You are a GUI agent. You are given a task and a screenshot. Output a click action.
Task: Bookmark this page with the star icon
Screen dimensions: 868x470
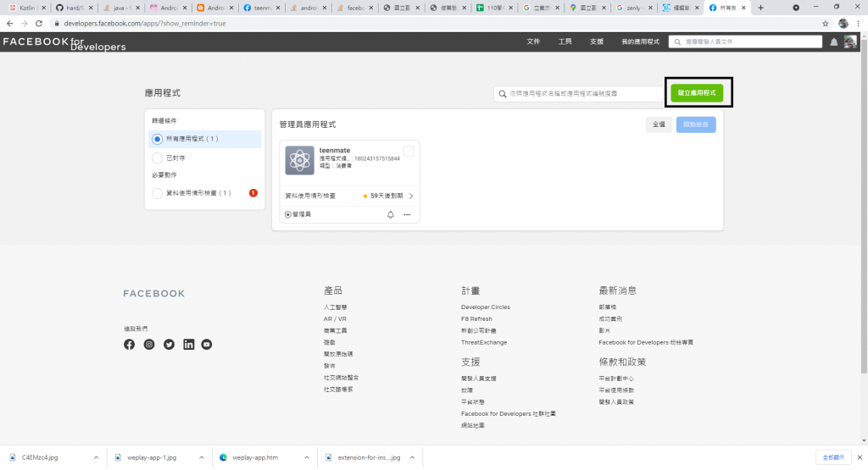click(x=826, y=23)
